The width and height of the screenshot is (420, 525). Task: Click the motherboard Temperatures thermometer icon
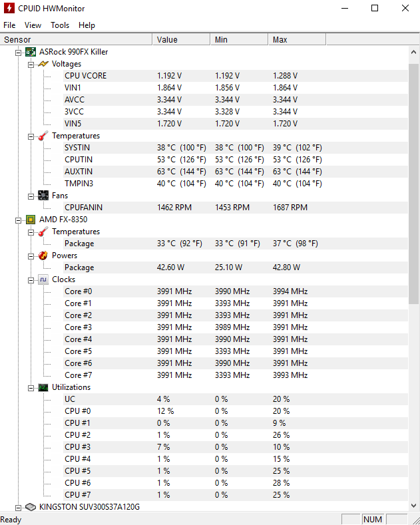pyautogui.click(x=43, y=136)
